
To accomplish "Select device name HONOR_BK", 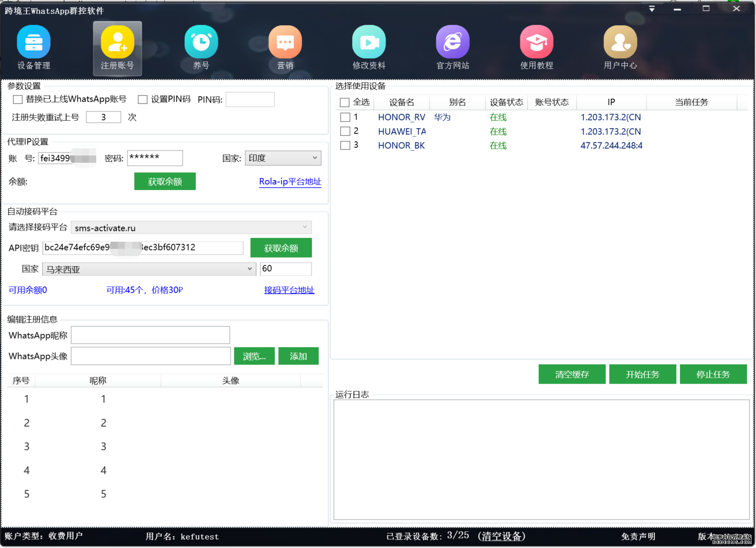I will 402,145.
